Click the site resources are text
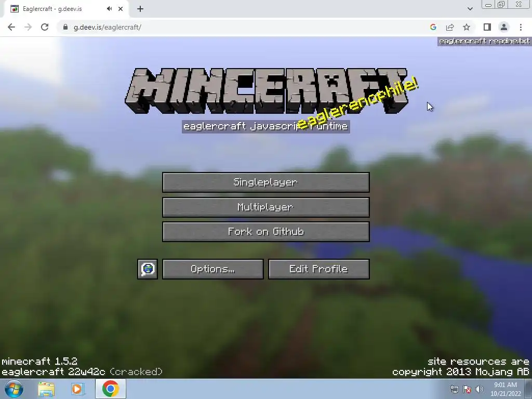The width and height of the screenshot is (532, 399). tap(478, 362)
